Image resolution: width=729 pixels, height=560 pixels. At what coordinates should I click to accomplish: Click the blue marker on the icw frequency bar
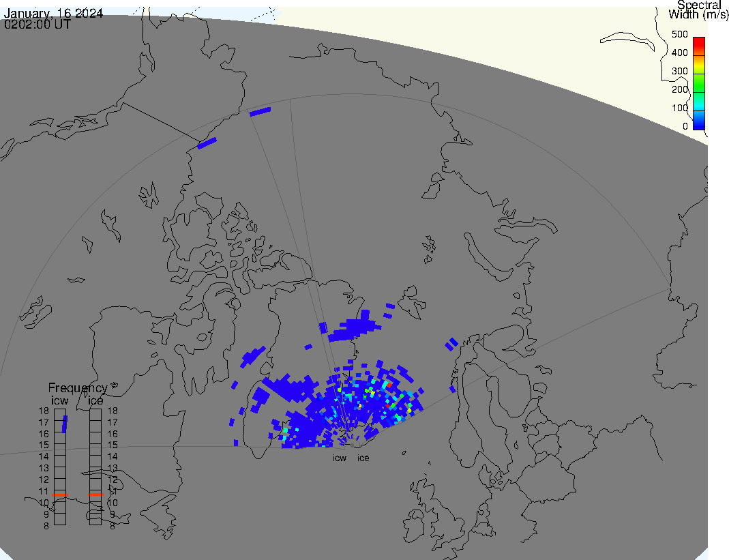click(x=65, y=424)
